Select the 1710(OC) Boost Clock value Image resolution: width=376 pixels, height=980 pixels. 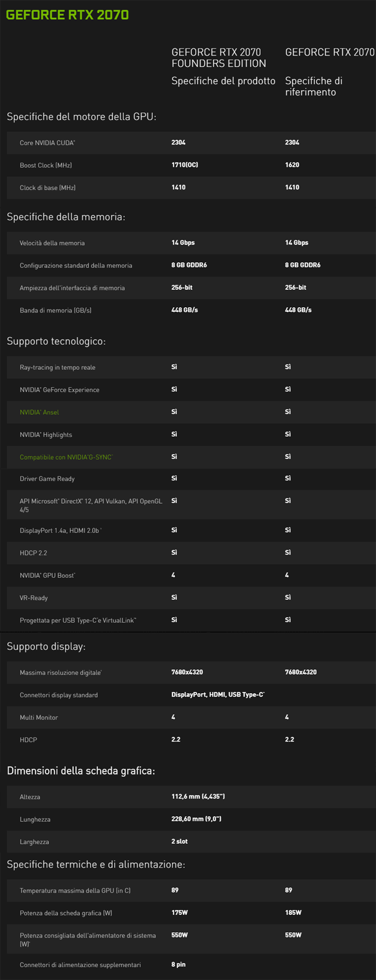[x=184, y=165]
